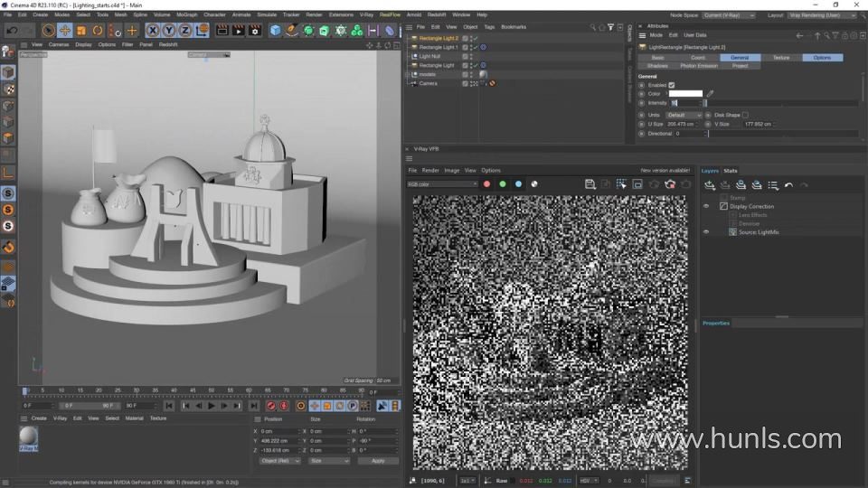Click the Play forward button in timeline
Screen dimensions: 868x488
212,406
